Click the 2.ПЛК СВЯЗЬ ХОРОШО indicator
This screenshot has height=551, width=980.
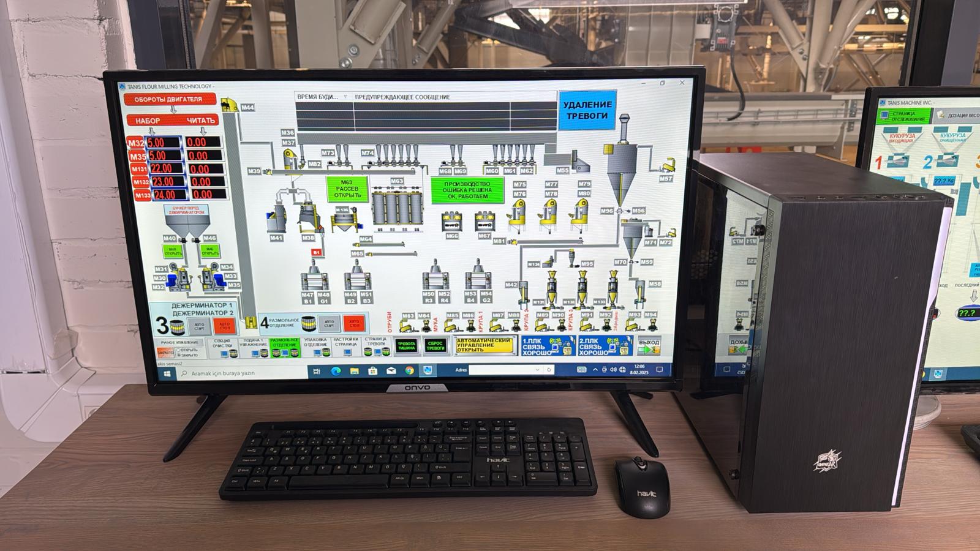point(605,347)
